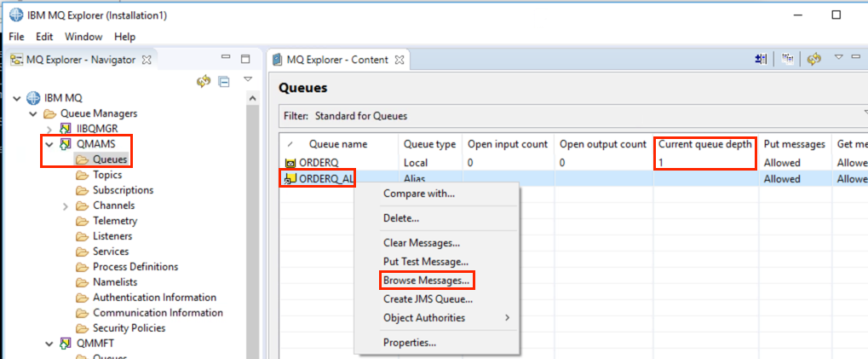Close the MQ Explorer - Content tab
The width and height of the screenshot is (868, 359).
(400, 60)
